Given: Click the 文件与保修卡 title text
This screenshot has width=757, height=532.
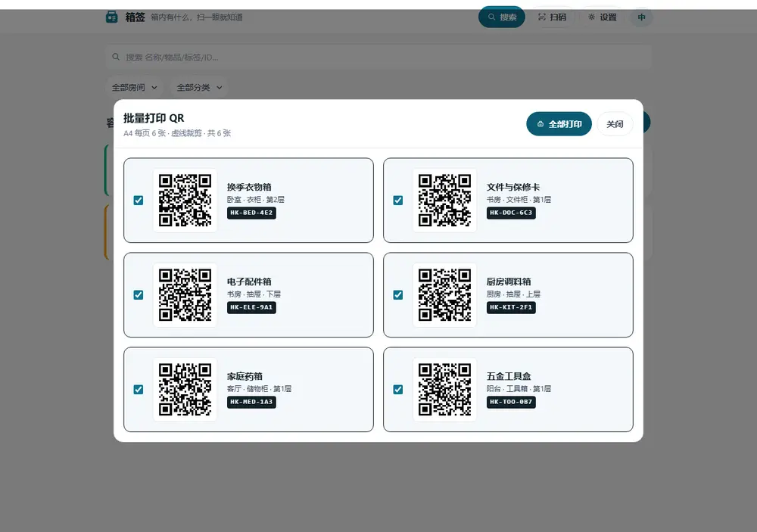Looking at the screenshot, I should pyautogui.click(x=513, y=187).
